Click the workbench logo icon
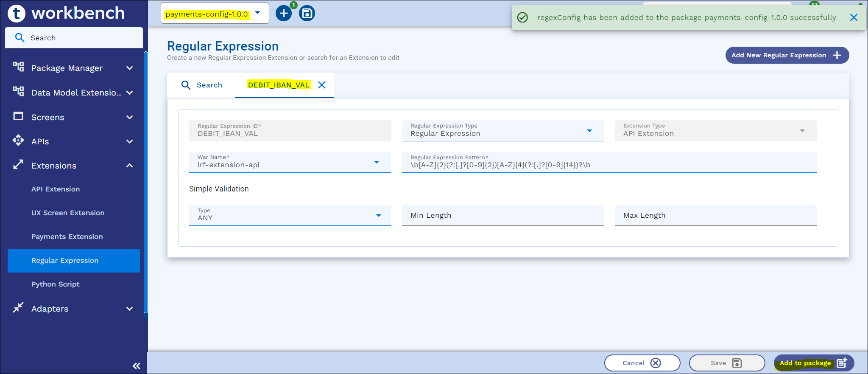This screenshot has width=868, height=374. coord(17,14)
